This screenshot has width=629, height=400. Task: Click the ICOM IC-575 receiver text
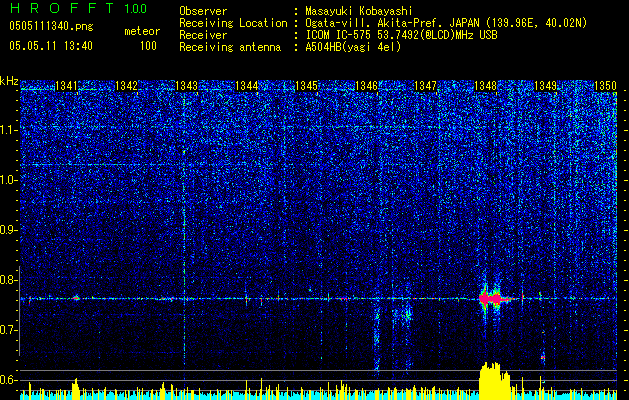tap(401, 35)
